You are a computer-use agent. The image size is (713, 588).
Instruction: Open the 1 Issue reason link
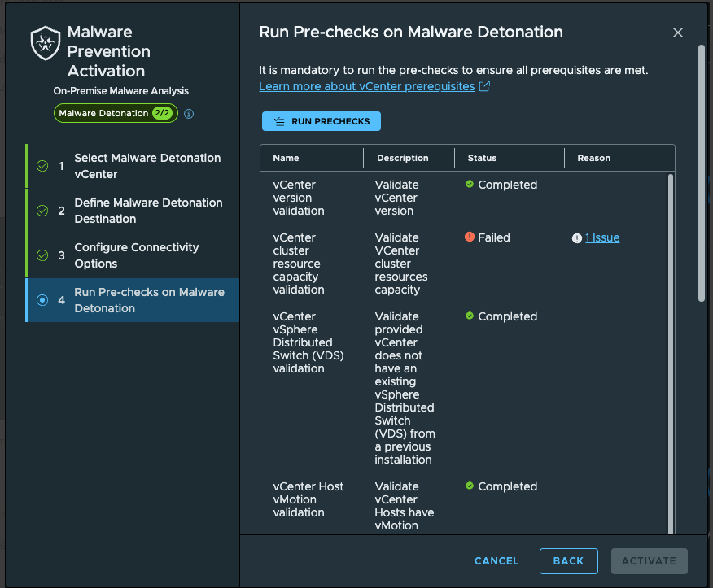[602, 237]
